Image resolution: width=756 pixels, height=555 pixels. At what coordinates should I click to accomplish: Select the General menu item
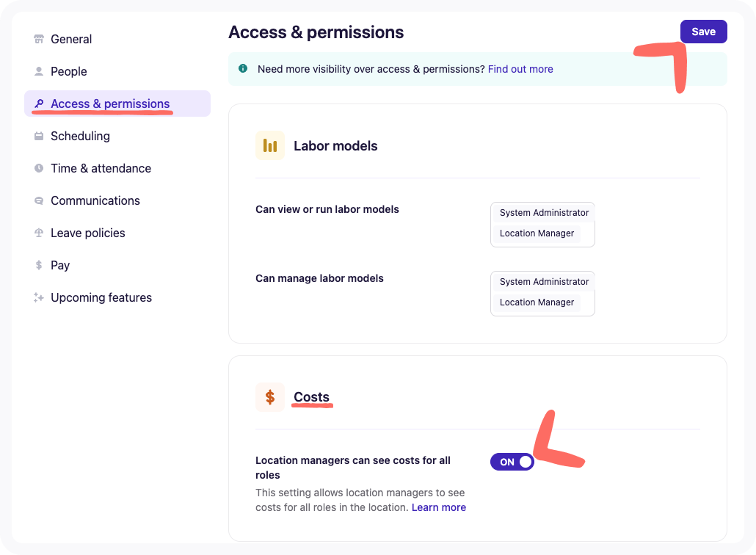pyautogui.click(x=71, y=39)
